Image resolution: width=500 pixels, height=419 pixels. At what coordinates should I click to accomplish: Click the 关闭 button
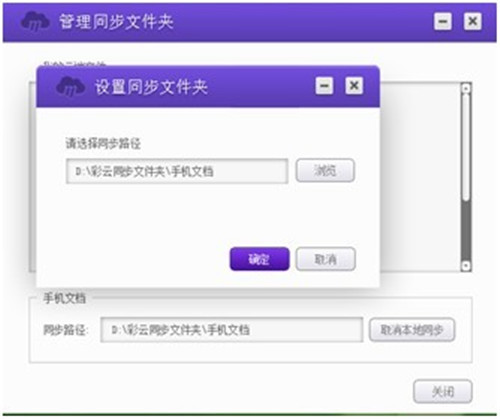(443, 391)
